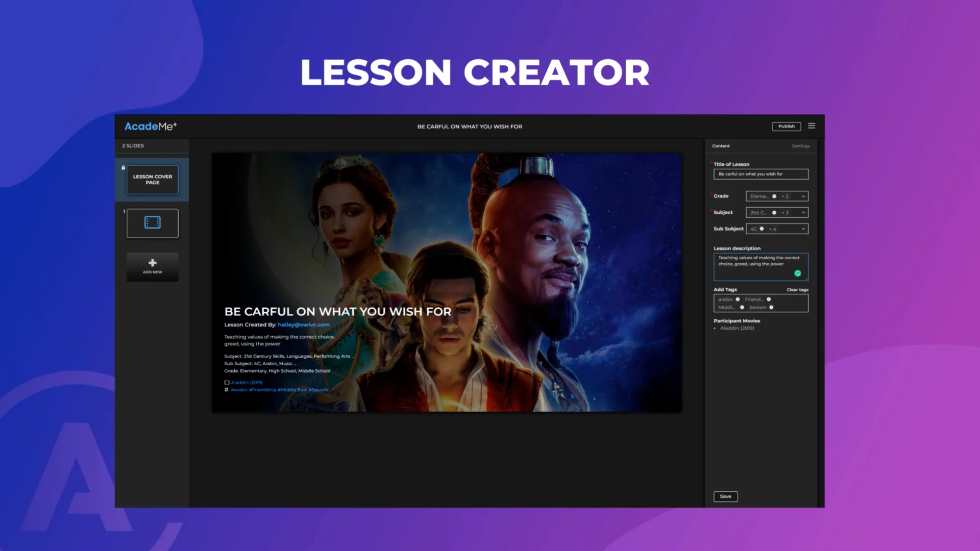
Task: Expand the Grade dropdown
Action: [x=803, y=196]
